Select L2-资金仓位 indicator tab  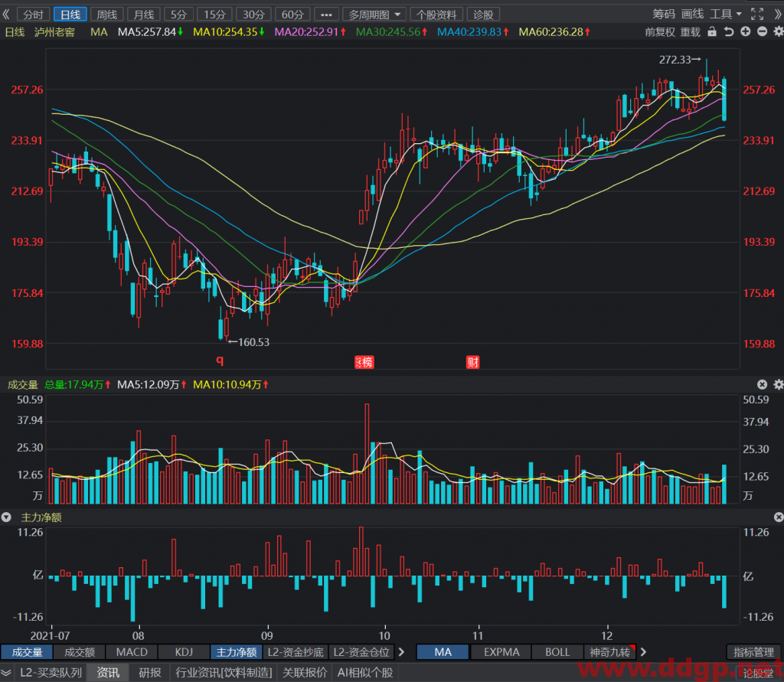361,652
